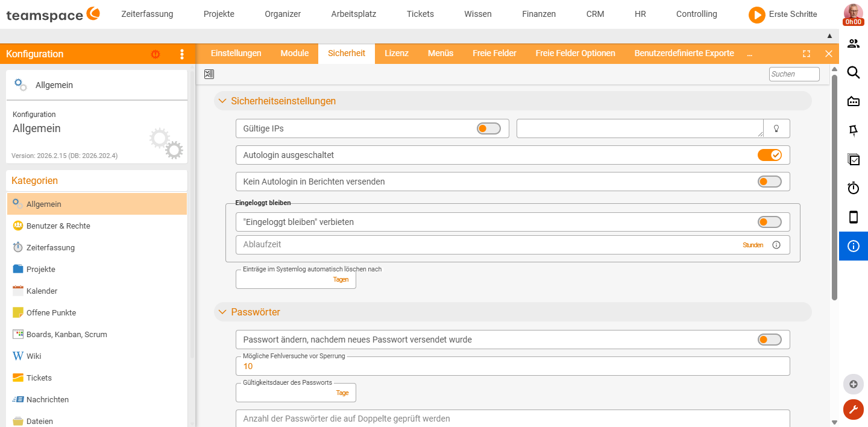Open the Tickets menu in top navigation
Screen dimensions: 868x427
[420, 14]
